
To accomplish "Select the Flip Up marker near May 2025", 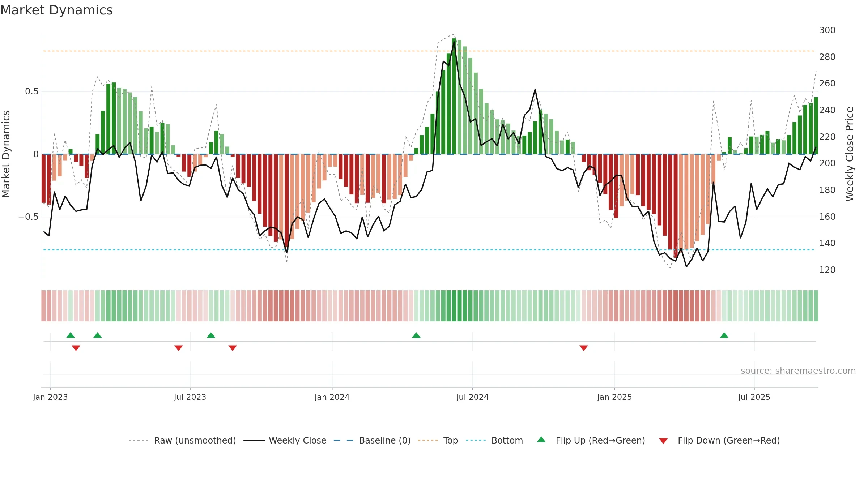I will pyautogui.click(x=724, y=335).
